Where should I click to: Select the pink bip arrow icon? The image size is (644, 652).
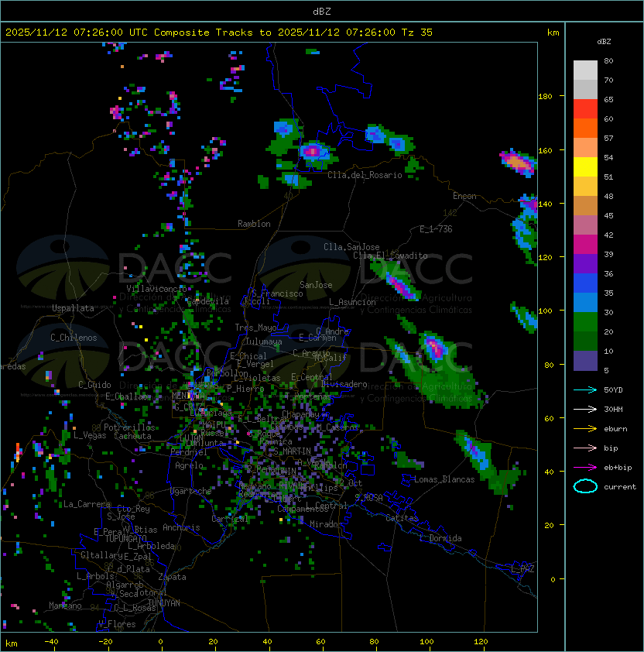pos(585,448)
